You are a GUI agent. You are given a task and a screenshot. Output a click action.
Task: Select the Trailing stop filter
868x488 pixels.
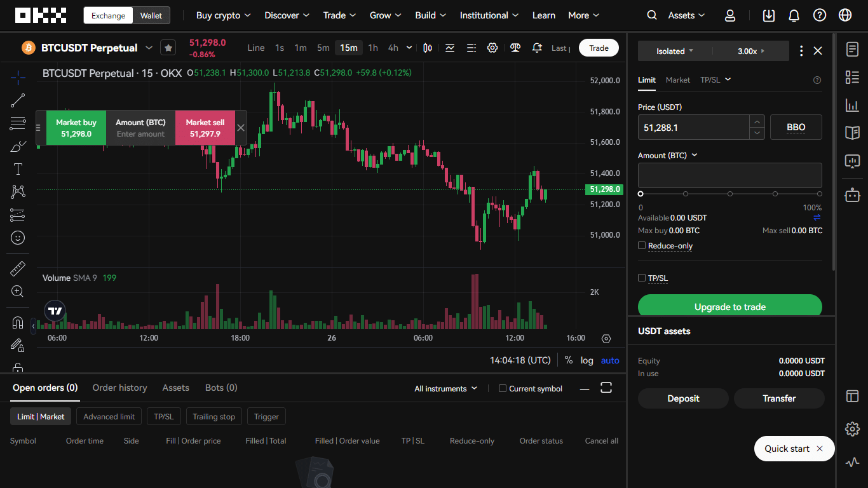pyautogui.click(x=214, y=417)
